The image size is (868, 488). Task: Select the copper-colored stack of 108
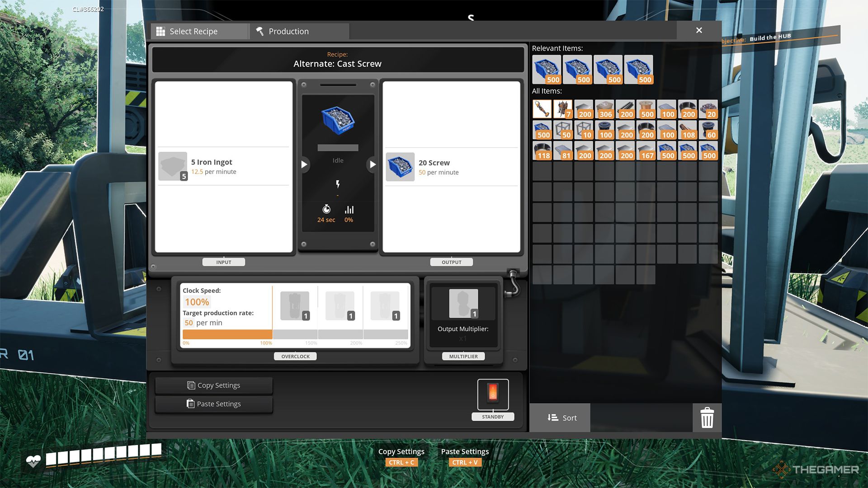click(688, 130)
